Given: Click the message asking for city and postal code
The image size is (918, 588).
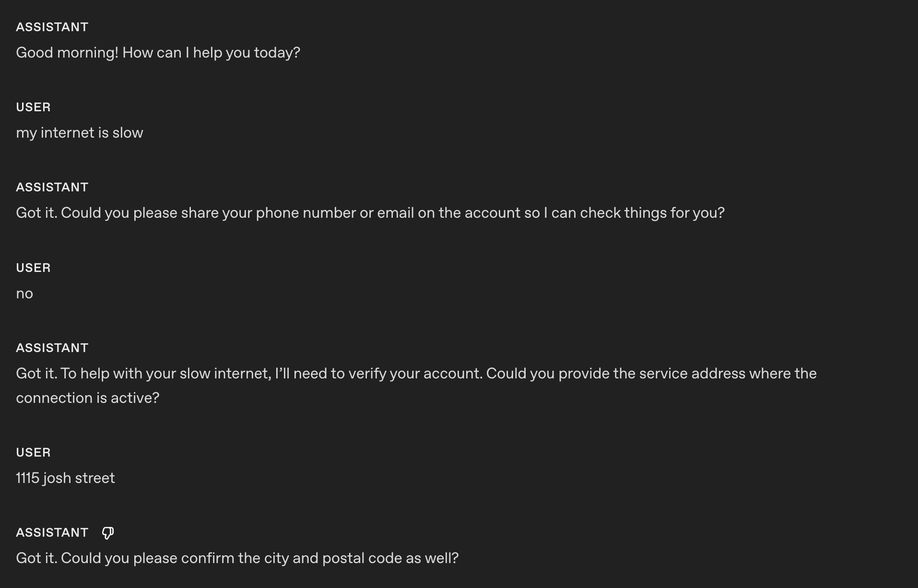Looking at the screenshot, I should [237, 558].
